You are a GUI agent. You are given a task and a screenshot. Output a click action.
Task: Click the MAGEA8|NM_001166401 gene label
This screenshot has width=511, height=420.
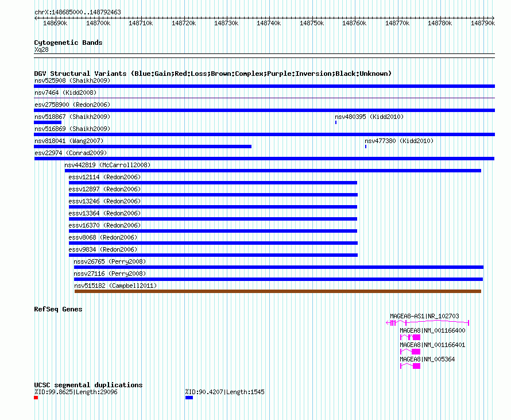coord(432,345)
